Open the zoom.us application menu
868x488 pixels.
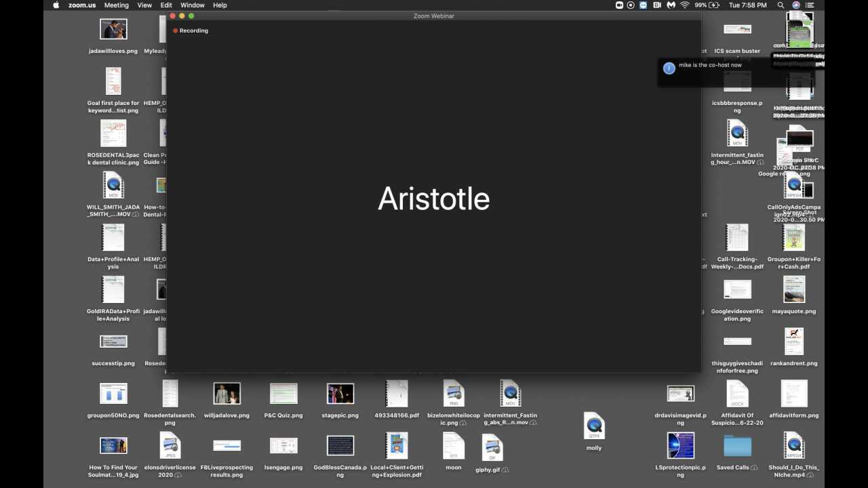(81, 5)
